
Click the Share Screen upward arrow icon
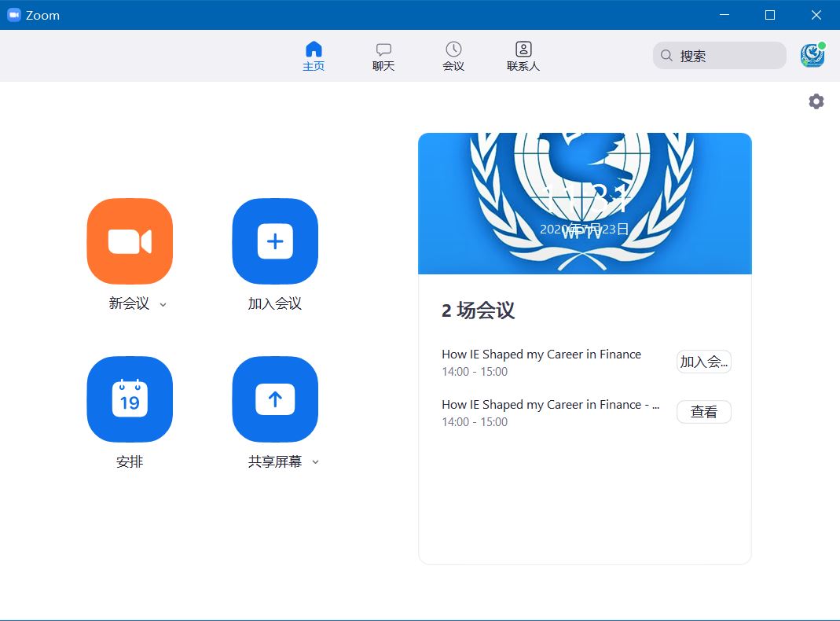click(275, 399)
